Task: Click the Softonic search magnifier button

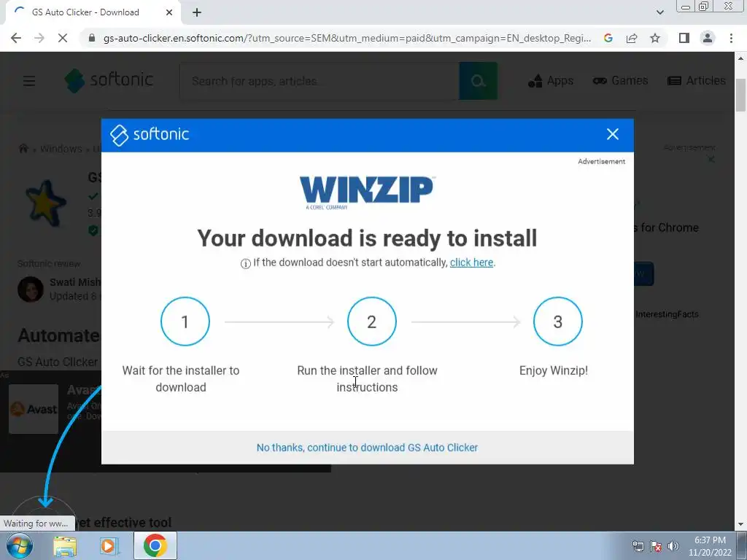Action: point(479,81)
